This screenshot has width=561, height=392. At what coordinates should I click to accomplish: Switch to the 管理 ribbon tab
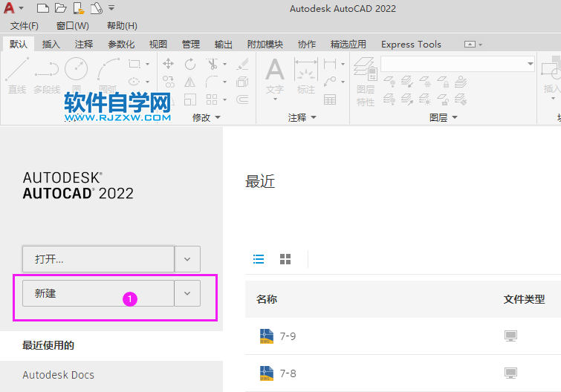pyautogui.click(x=191, y=45)
